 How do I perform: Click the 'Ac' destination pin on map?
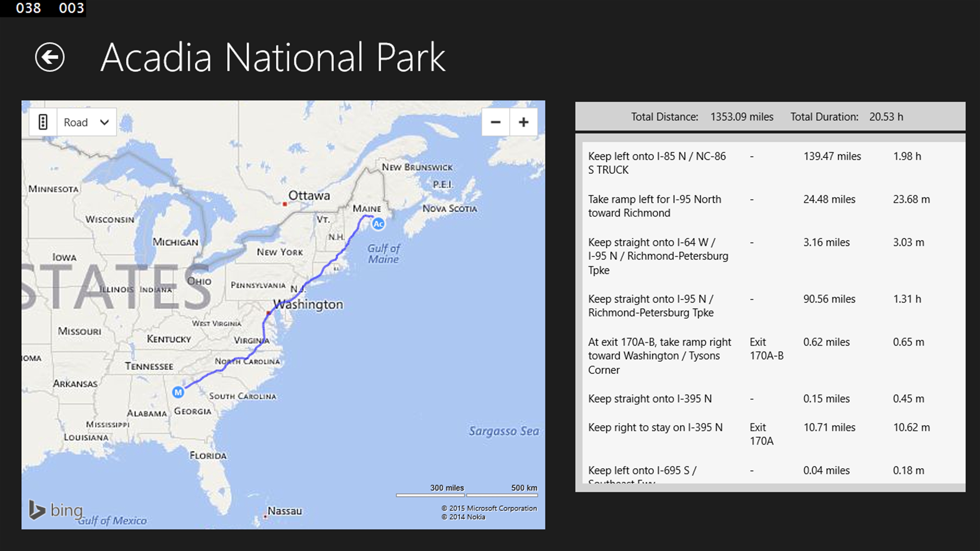(378, 224)
